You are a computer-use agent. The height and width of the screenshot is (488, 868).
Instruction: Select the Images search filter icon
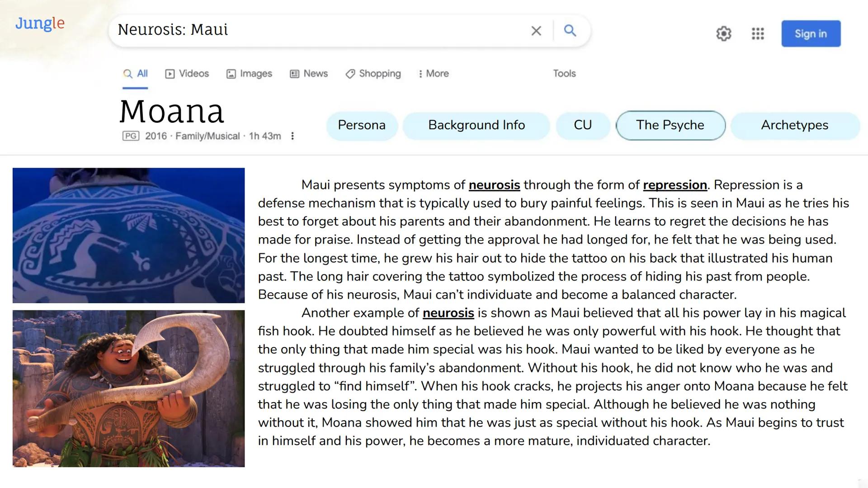(x=231, y=73)
